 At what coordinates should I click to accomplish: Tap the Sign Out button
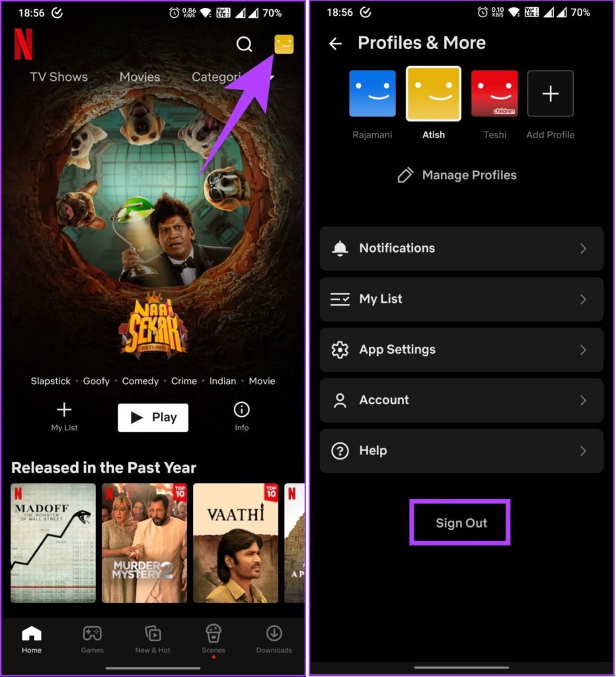tap(460, 523)
